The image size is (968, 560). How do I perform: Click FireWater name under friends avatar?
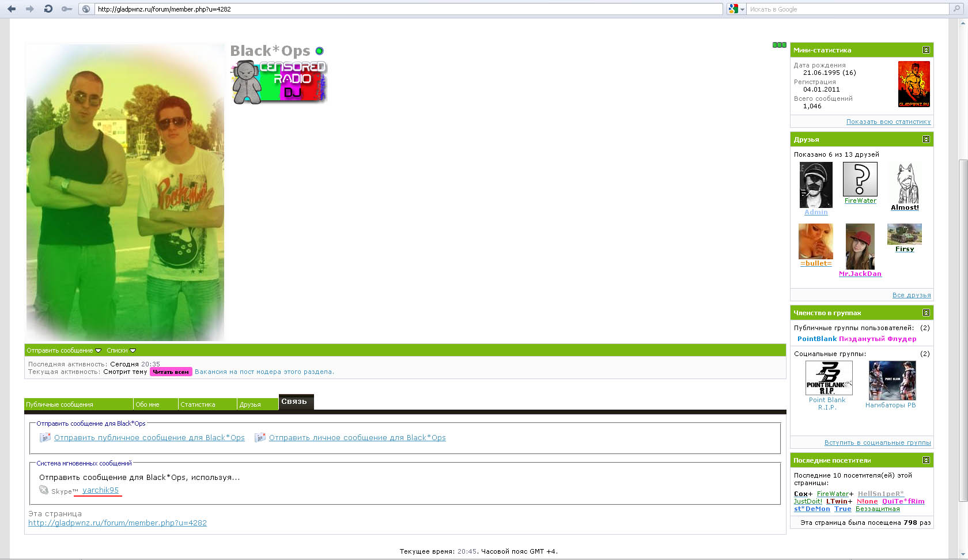click(x=860, y=200)
